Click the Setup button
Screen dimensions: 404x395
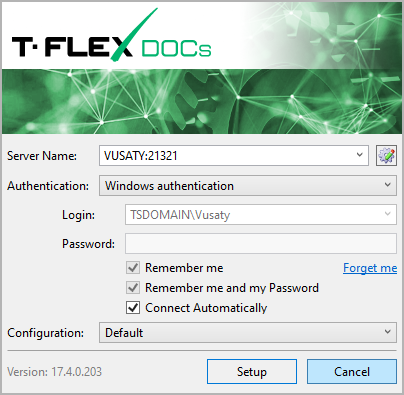[x=252, y=371]
